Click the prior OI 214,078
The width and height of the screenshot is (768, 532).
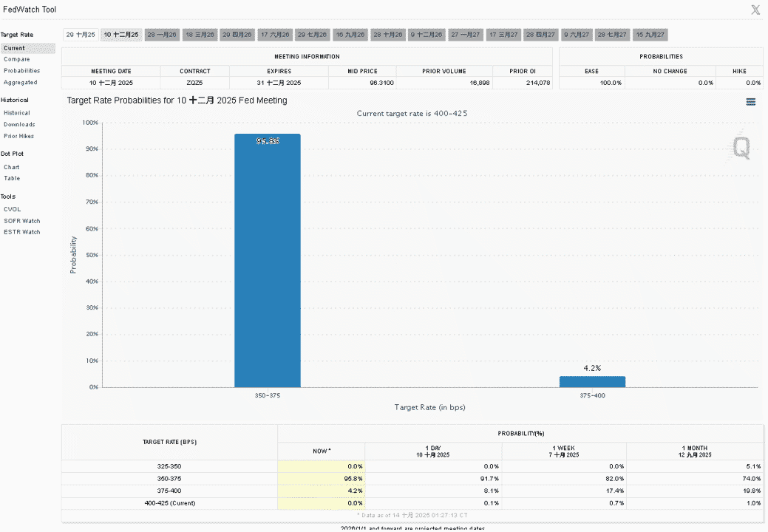tap(538, 83)
